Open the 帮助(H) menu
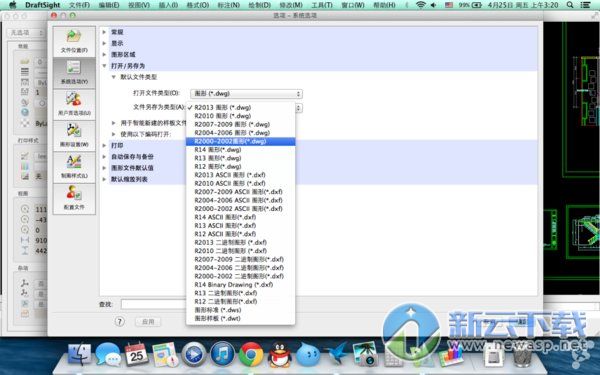The width and height of the screenshot is (600, 375). 384,5
